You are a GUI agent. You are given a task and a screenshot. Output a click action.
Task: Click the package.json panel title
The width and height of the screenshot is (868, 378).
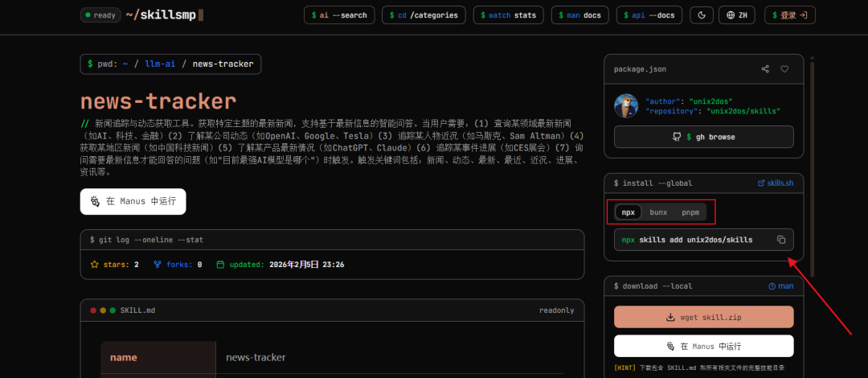(x=640, y=69)
